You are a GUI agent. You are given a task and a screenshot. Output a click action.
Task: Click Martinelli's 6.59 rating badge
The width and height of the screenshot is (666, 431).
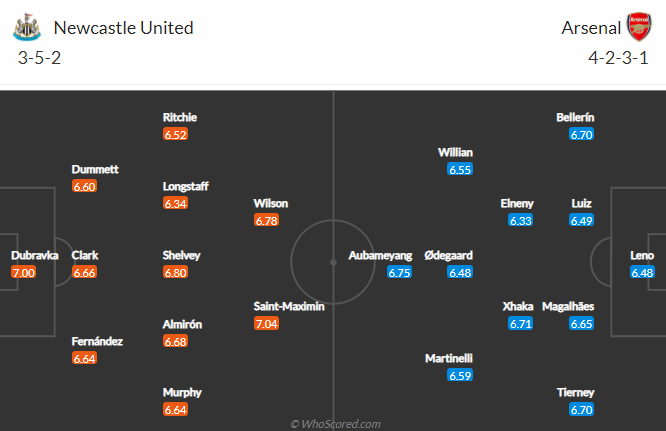tap(460, 376)
